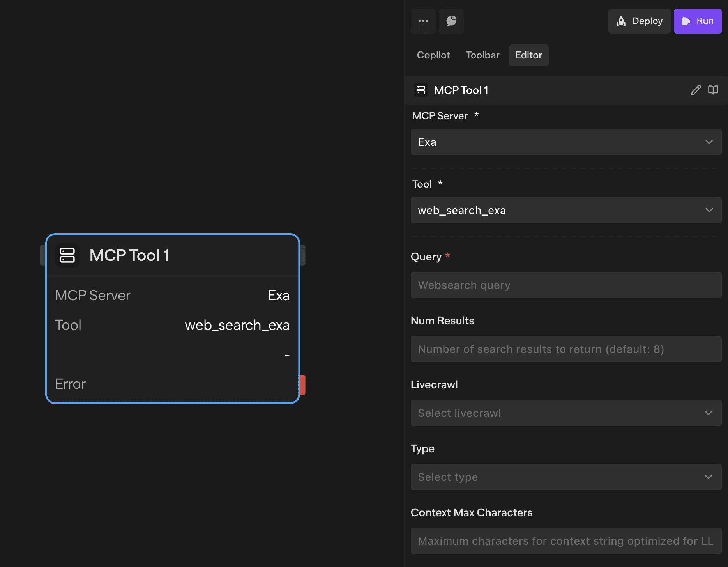Click the server icon beside MCP Tool 1 header
Screen dimensions: 728x567
(x=421, y=90)
